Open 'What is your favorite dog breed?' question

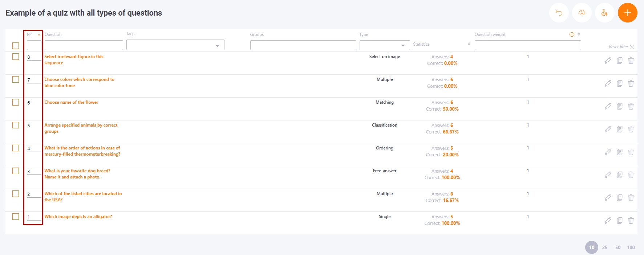click(x=77, y=174)
